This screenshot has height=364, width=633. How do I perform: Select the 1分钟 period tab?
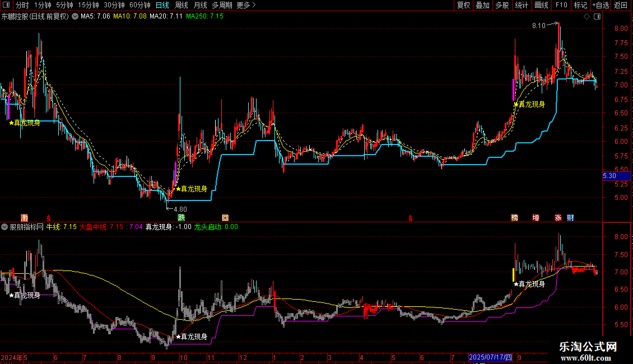[43, 5]
